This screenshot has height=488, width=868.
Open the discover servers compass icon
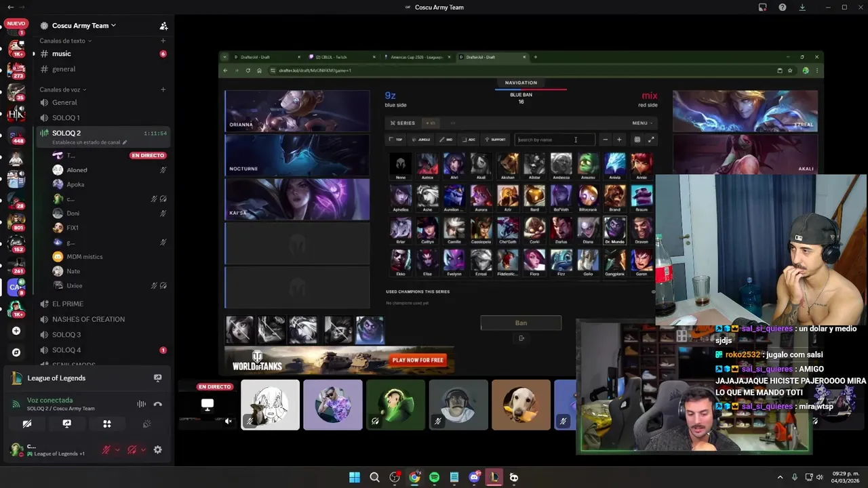click(16, 352)
